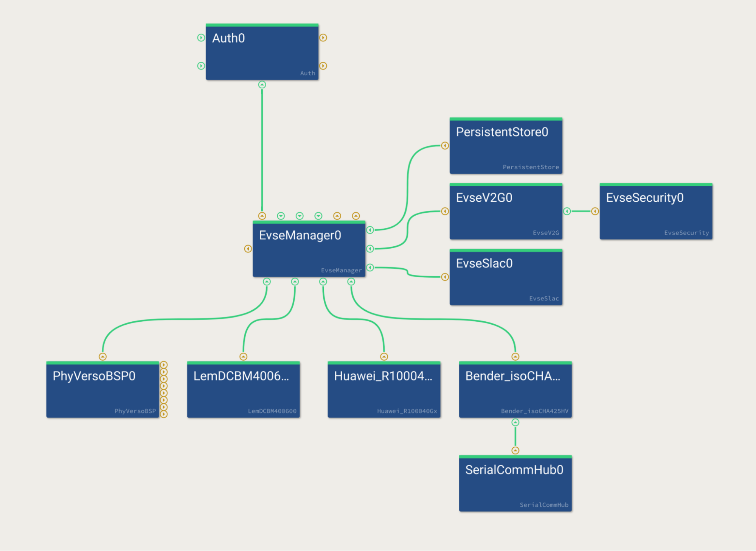This screenshot has height=551, width=756.
Task: Click the port above PhyVersoBSP0
Action: pos(102,356)
